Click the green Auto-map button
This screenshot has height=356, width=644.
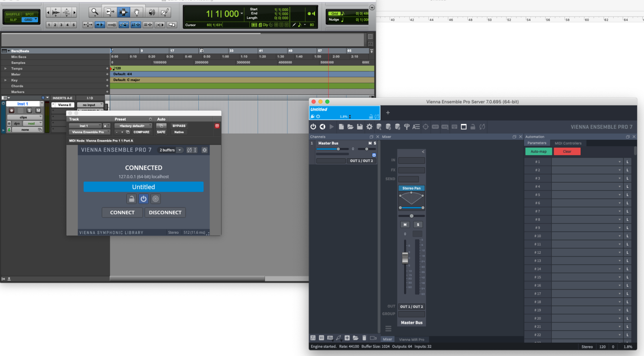(539, 151)
